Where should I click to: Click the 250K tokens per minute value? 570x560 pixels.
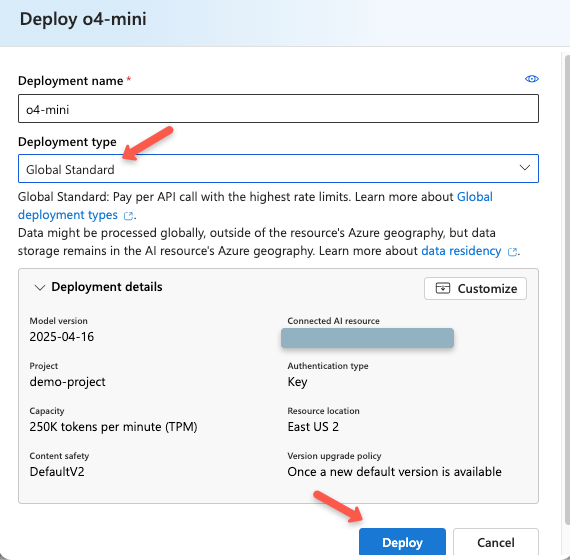pos(113,427)
